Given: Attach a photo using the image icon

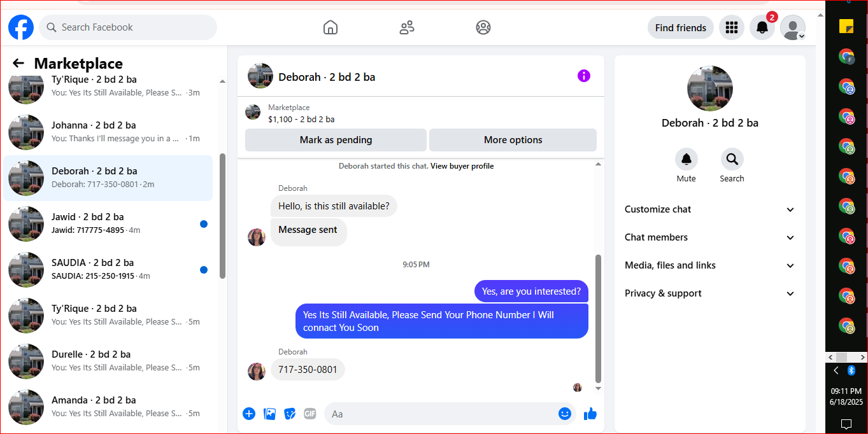Looking at the screenshot, I should [270, 414].
